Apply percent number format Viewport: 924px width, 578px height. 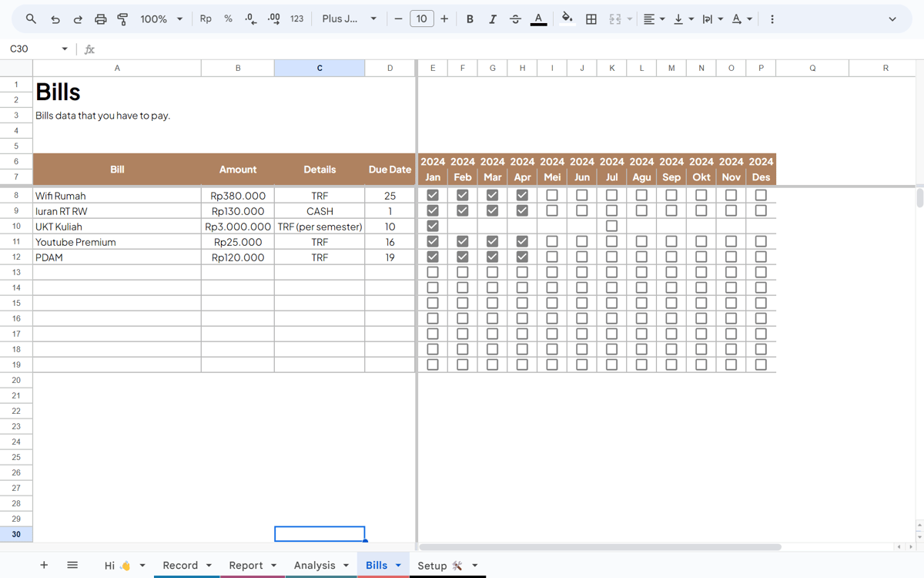click(229, 18)
